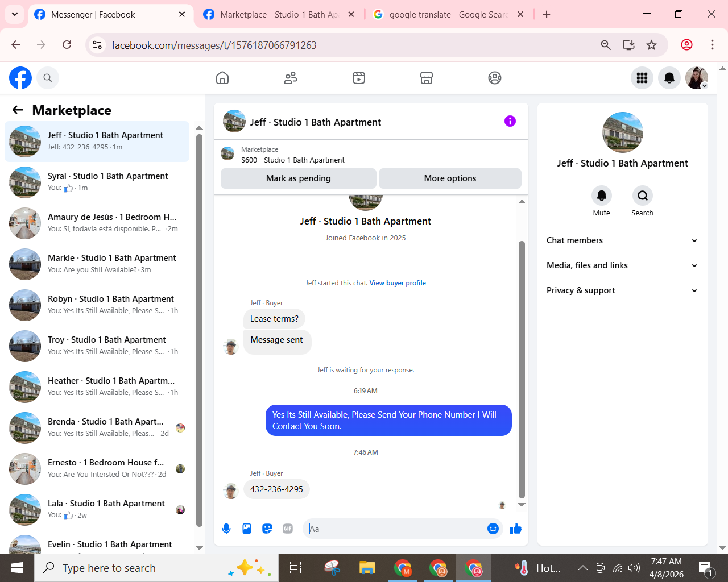Open Task View on taskbar
This screenshot has width=728, height=582.
(x=296, y=568)
